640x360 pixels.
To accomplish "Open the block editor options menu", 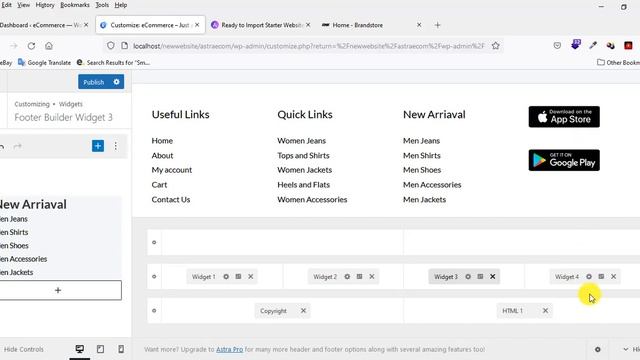I will (x=116, y=146).
